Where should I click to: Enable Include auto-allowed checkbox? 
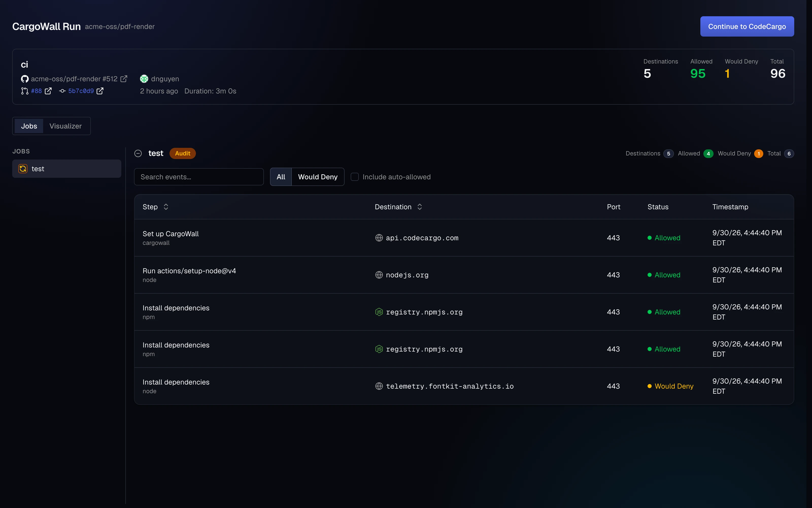pos(355,177)
